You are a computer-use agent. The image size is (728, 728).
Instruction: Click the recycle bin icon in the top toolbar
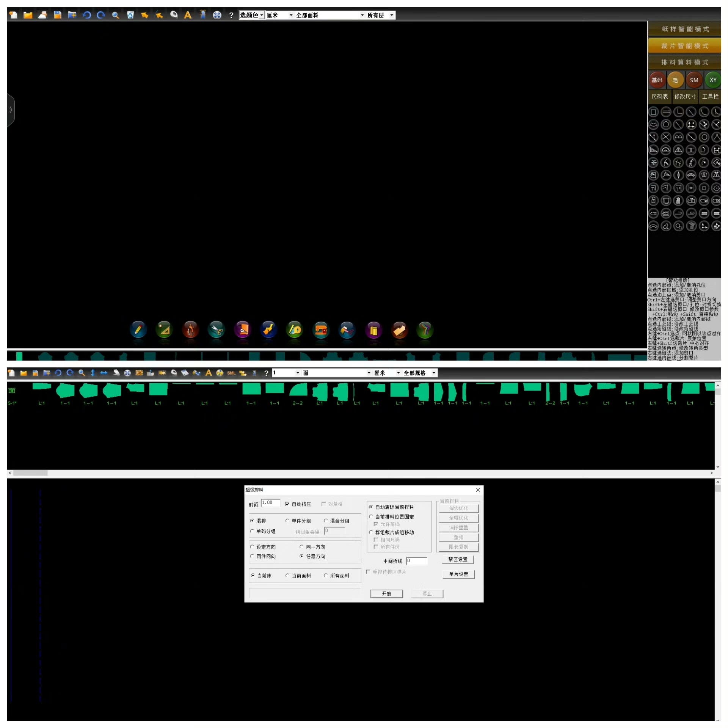pos(130,15)
